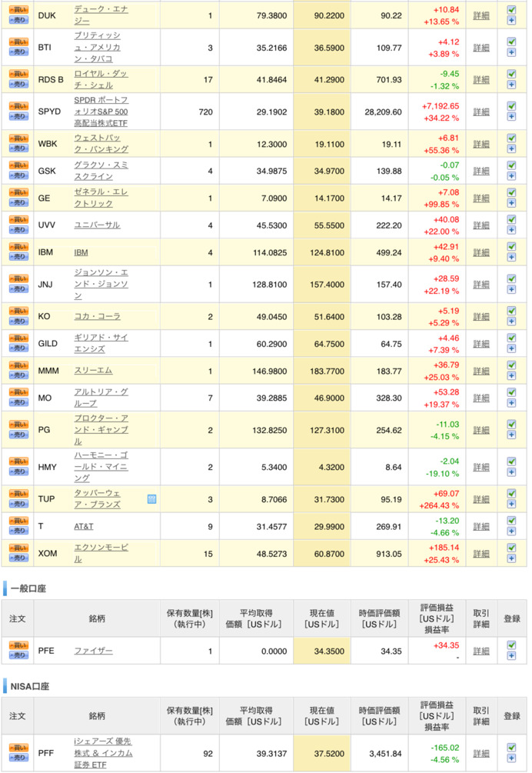Screen dimensions: 532x773
Task: Click the 現在値 column header in 一般口座 table
Action: coord(322,618)
